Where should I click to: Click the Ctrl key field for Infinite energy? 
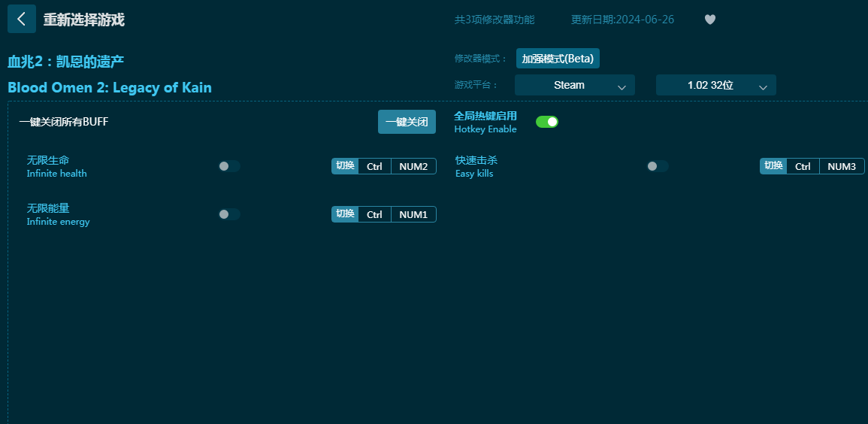tap(375, 214)
